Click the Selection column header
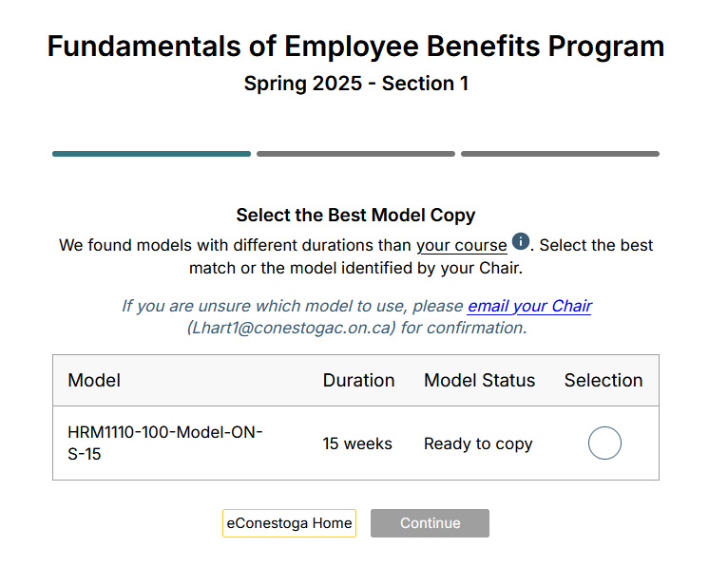This screenshot has width=728, height=566. pos(603,381)
